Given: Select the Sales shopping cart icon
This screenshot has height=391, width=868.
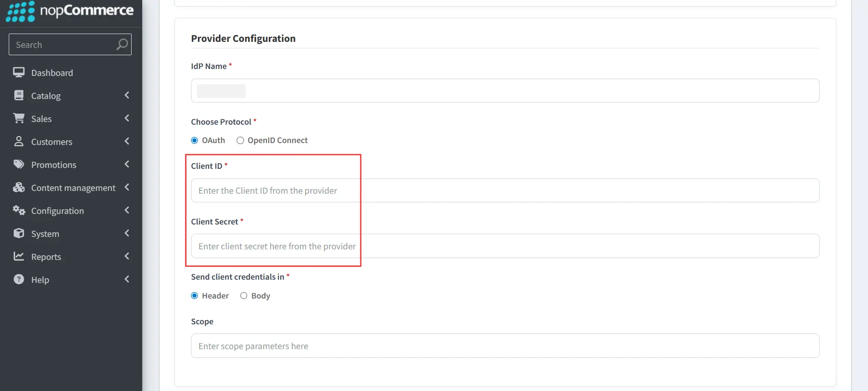Looking at the screenshot, I should 18,118.
